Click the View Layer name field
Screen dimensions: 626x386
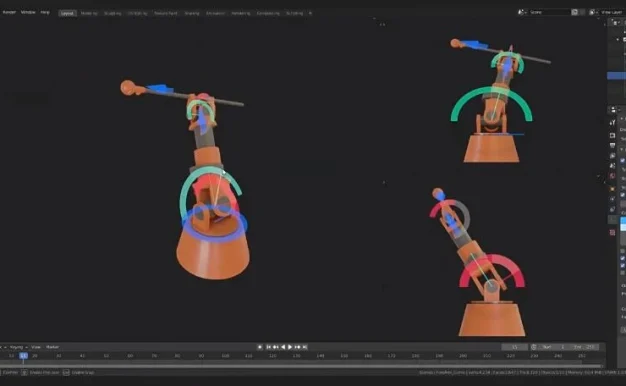[x=612, y=12]
